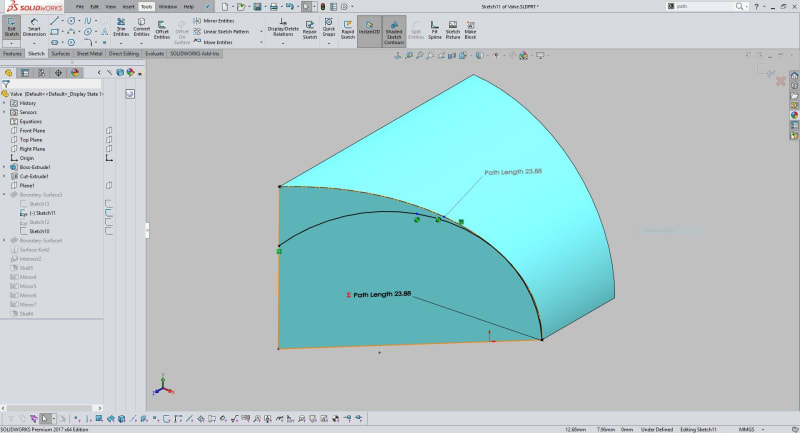Click Mirror Entities
This screenshot has width=800, height=433.
pos(214,21)
